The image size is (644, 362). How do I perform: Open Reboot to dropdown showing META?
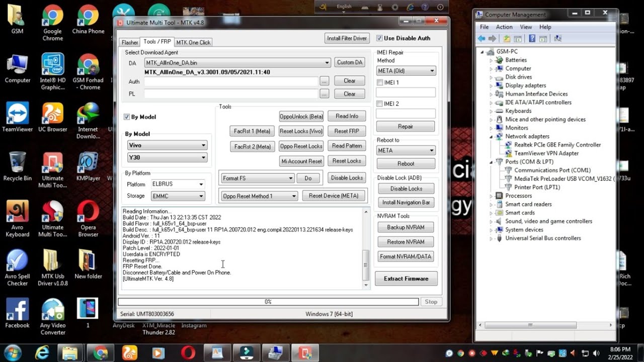[406, 150]
